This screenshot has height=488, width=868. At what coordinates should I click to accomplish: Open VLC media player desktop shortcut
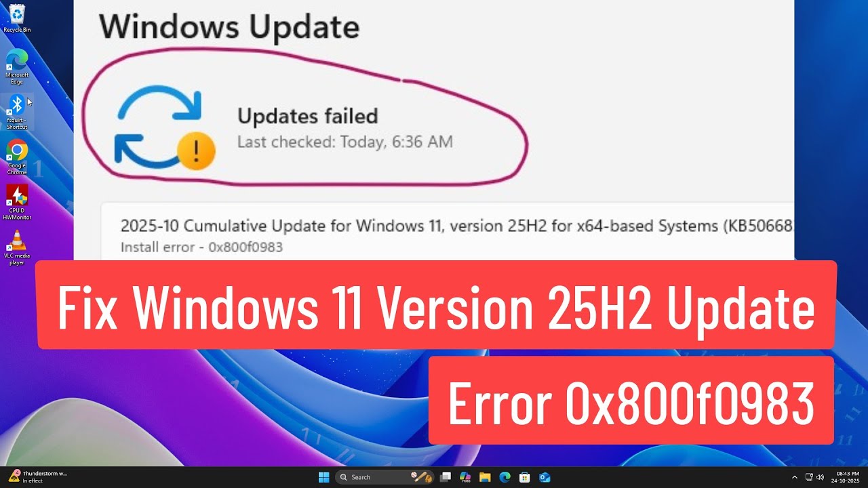17,248
